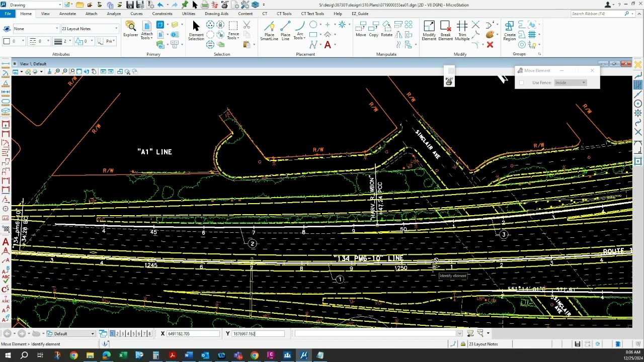644x362 pixels.
Task: Click the X coordinate input field
Action: click(193, 334)
